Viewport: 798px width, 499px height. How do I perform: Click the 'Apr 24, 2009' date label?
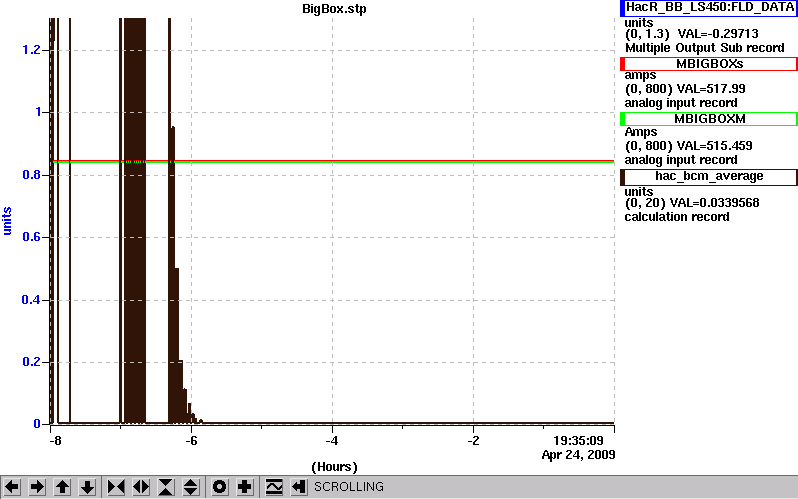click(578, 455)
